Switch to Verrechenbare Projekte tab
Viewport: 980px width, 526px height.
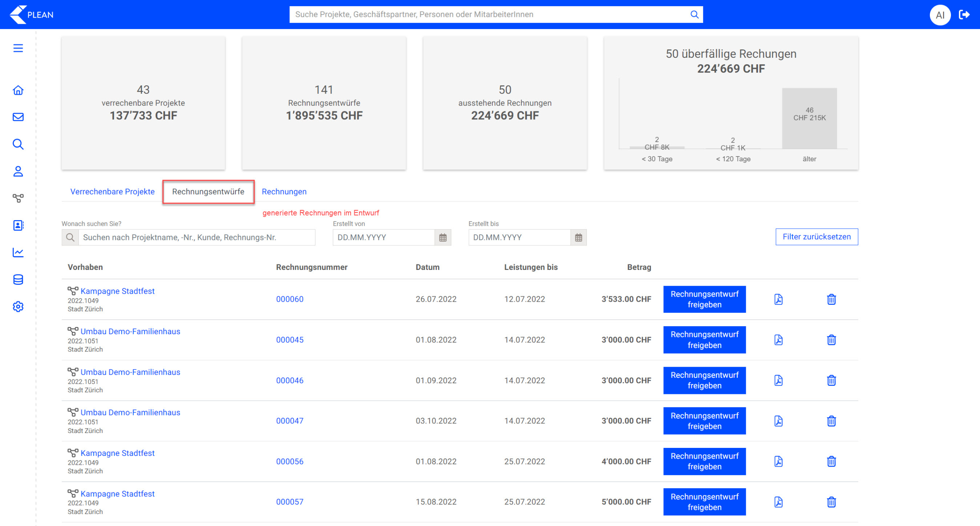click(112, 191)
